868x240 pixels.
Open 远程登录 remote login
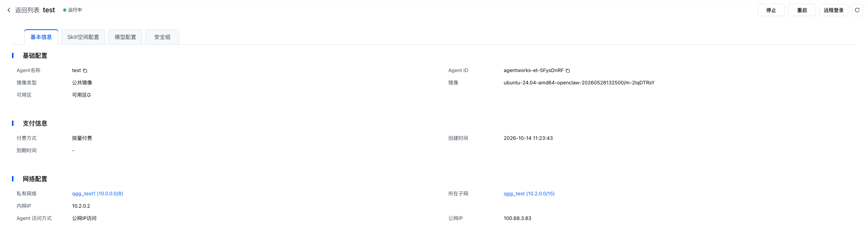click(834, 10)
